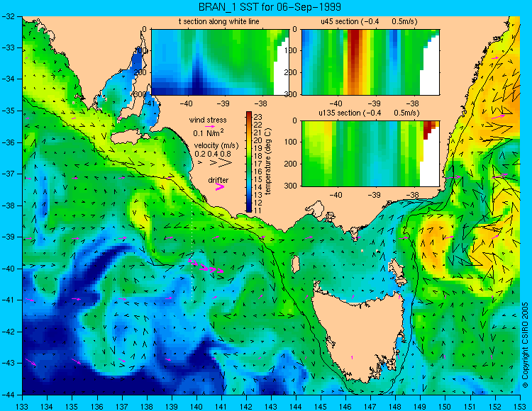Click longitude label '140' on bottom axis
The height and width of the screenshot is (411, 532).
[x=196, y=407]
